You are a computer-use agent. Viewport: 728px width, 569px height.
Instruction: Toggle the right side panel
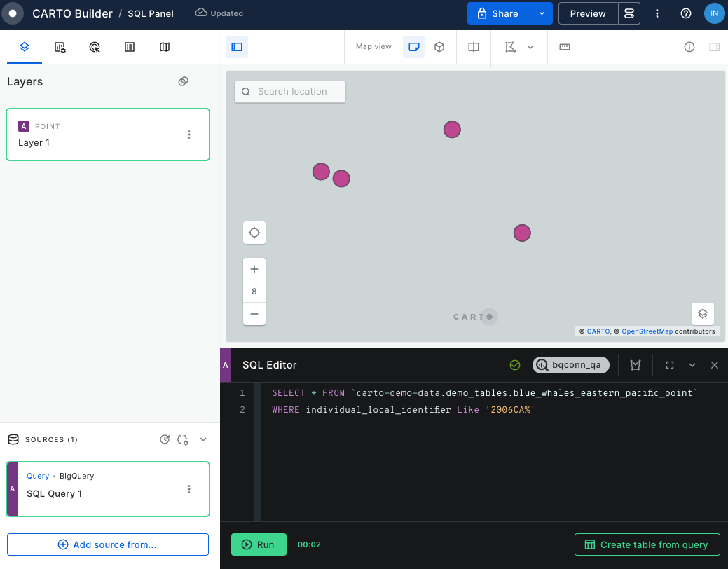pyautogui.click(x=715, y=47)
